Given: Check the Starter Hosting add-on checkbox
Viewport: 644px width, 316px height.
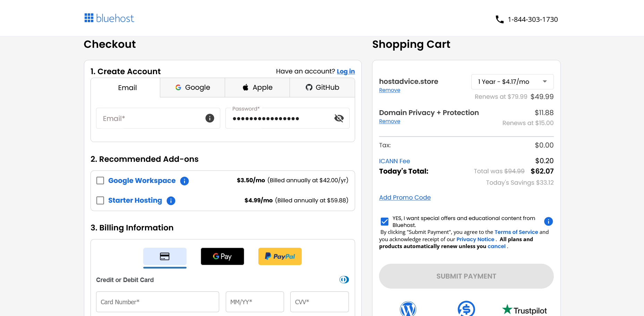Looking at the screenshot, I should tap(100, 200).
